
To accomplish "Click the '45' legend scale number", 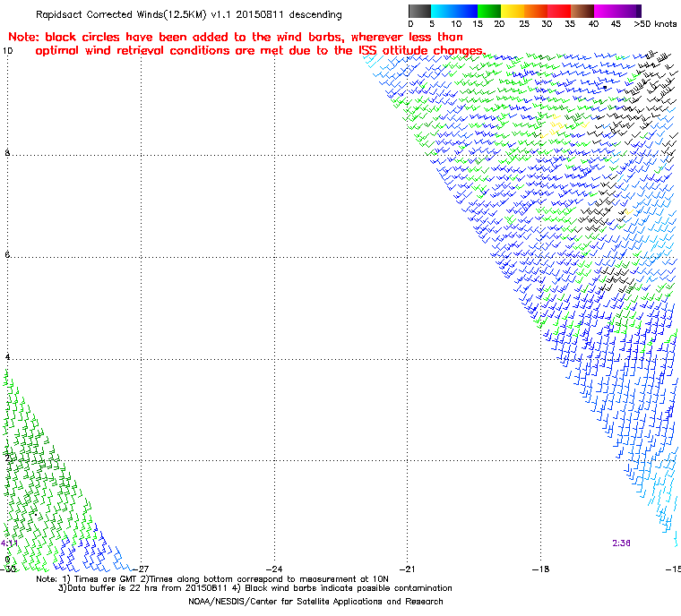I will coord(616,24).
